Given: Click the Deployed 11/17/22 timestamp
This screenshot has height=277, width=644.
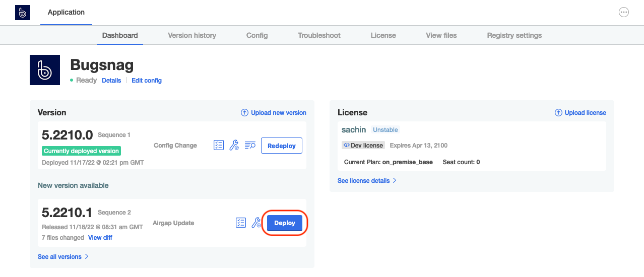Looking at the screenshot, I should [93, 163].
